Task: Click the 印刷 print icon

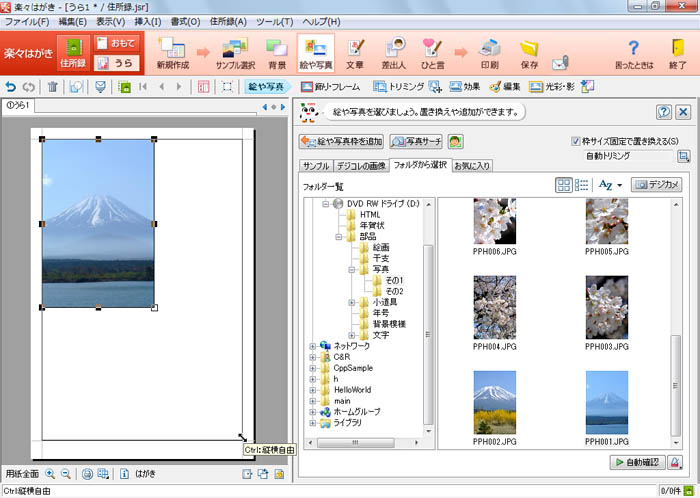Action: pyautogui.click(x=489, y=53)
